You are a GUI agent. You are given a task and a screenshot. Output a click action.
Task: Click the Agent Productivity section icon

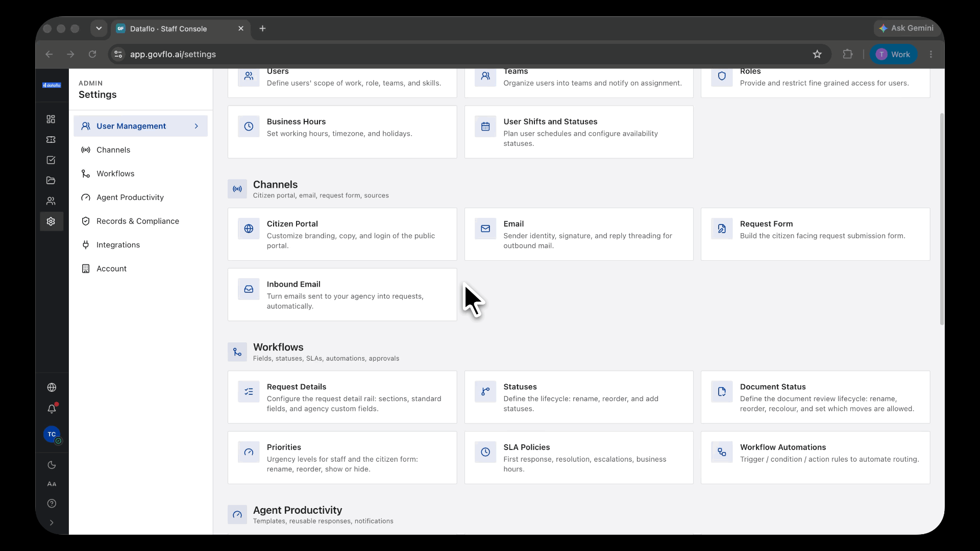[x=237, y=515]
